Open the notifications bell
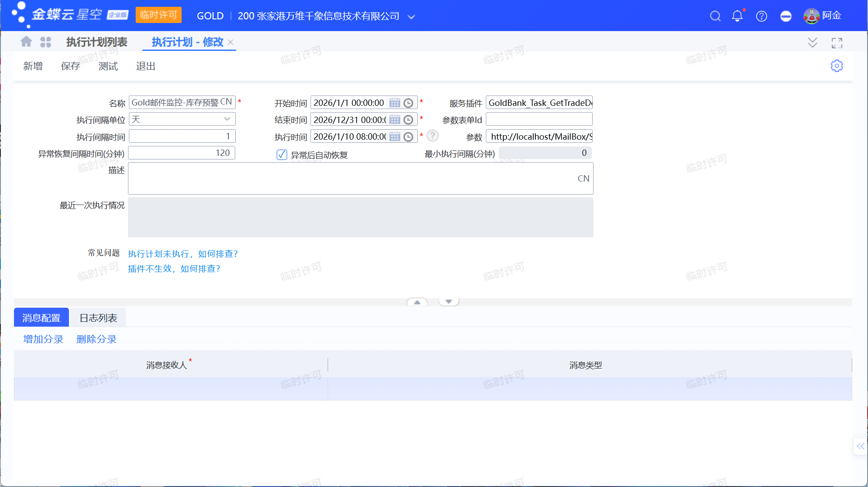Screen dimensions: 868x487 737,16
